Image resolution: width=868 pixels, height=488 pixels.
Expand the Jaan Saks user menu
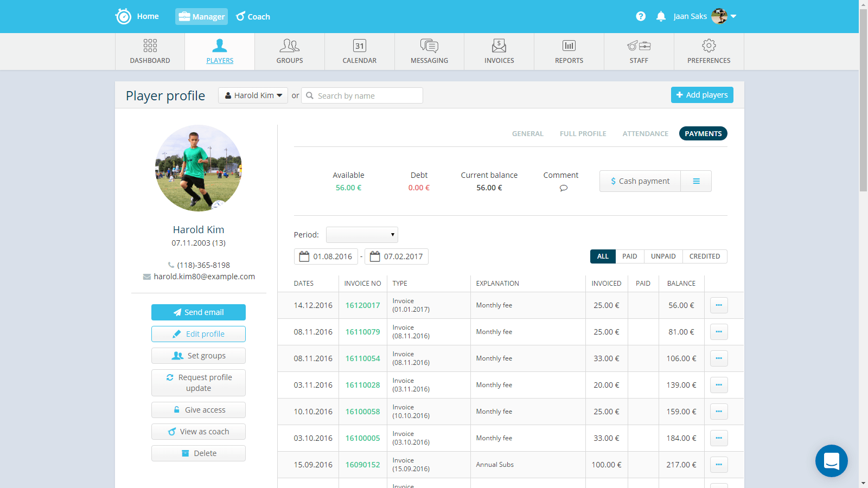click(733, 16)
